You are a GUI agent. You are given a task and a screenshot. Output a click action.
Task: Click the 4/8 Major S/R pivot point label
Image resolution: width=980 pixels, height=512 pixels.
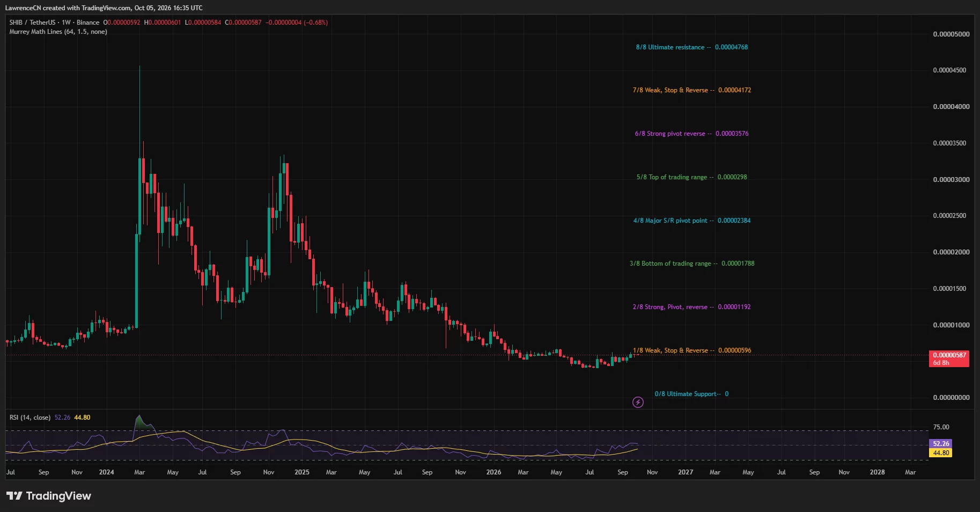coord(692,221)
